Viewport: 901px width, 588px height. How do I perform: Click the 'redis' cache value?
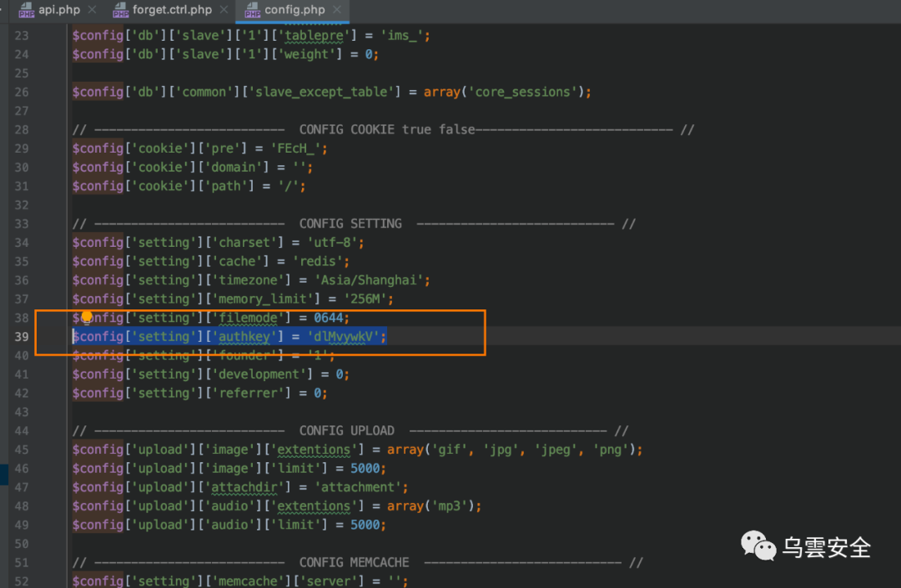click(318, 261)
